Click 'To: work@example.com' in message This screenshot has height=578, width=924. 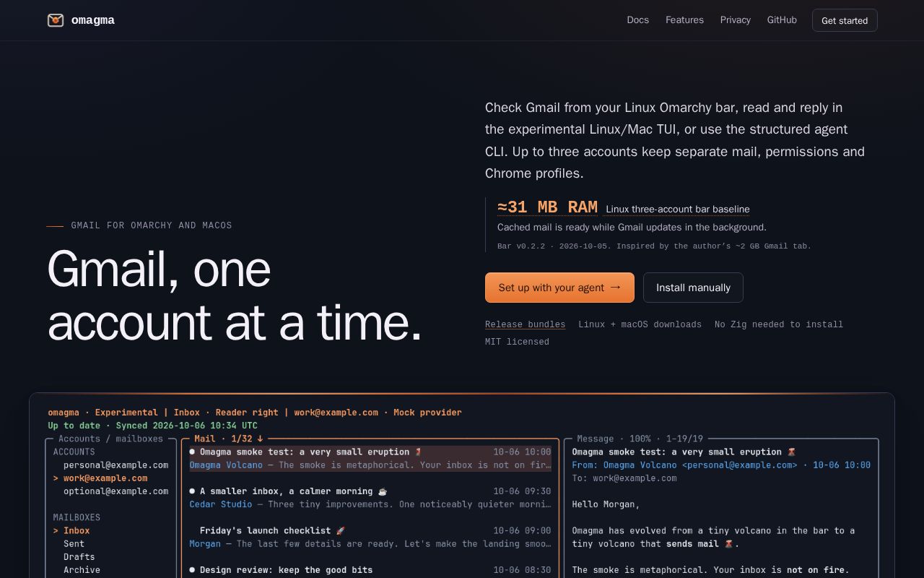tap(624, 478)
